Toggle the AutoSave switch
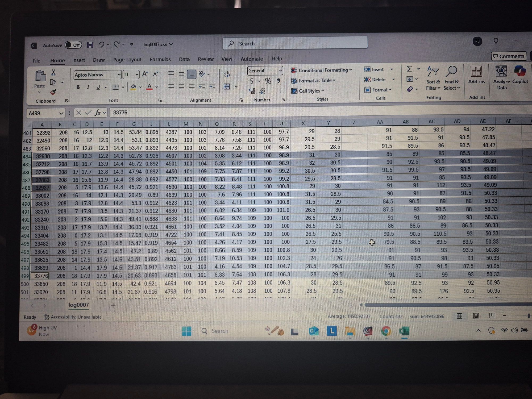 click(x=73, y=45)
